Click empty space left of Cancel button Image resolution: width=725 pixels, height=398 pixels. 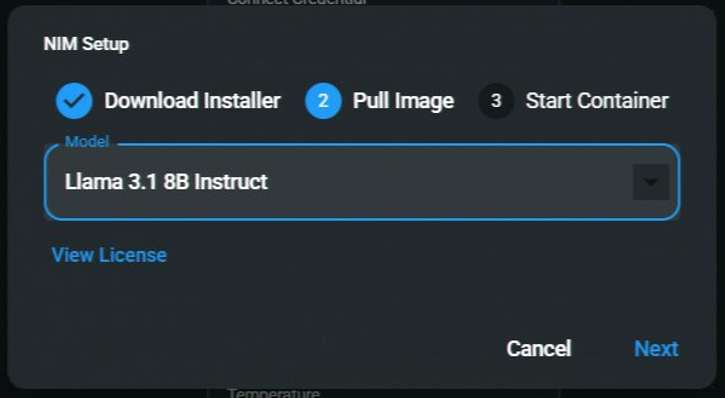(277, 349)
